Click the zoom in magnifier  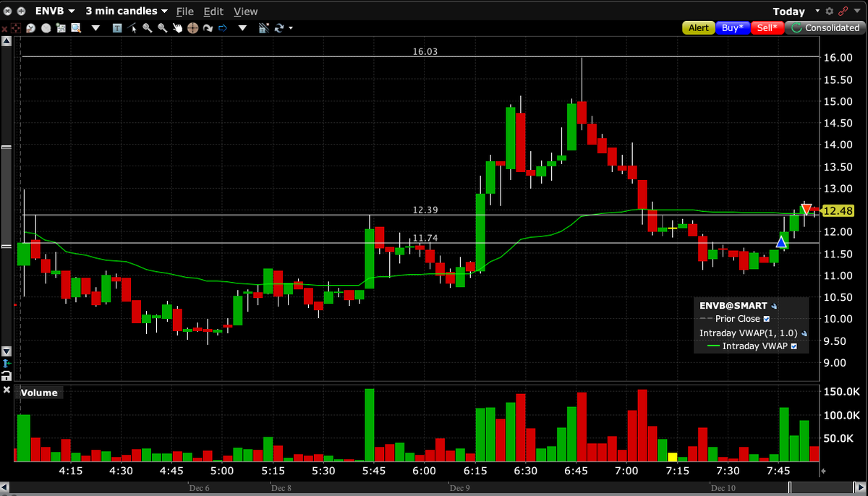coord(147,28)
